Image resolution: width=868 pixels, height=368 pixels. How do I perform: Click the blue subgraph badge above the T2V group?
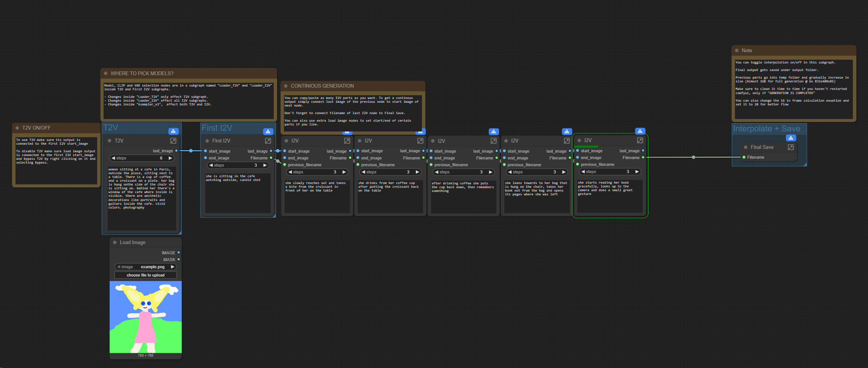coord(173,131)
